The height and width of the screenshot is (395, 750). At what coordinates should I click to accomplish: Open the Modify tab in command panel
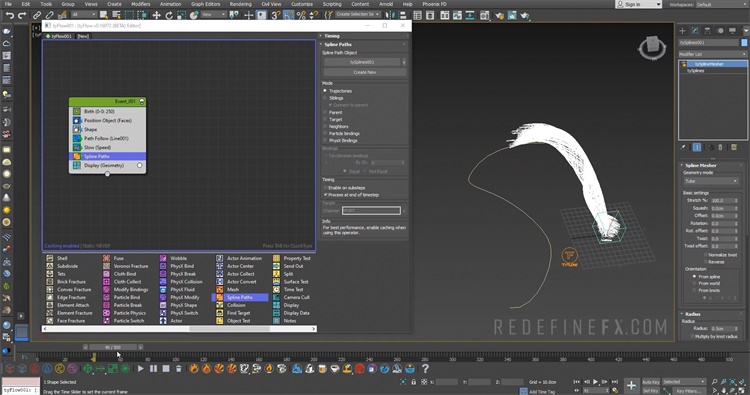[x=695, y=31]
